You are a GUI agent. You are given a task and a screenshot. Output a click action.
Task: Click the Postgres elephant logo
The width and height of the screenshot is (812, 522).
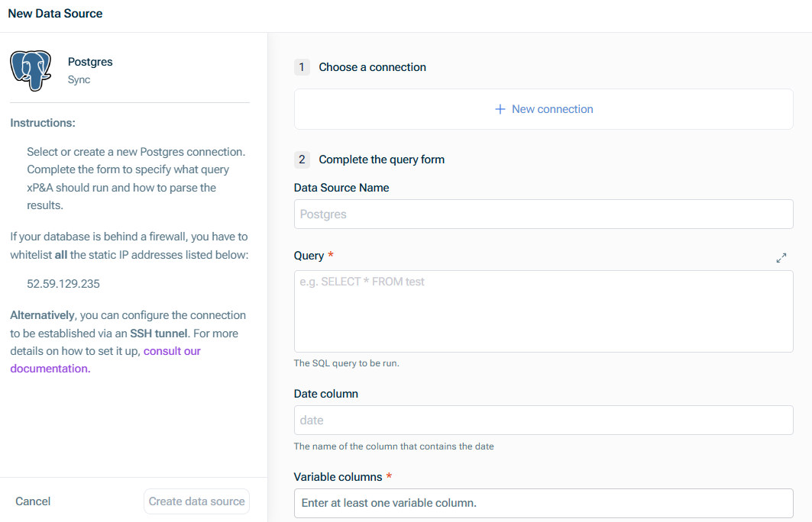pos(29,70)
